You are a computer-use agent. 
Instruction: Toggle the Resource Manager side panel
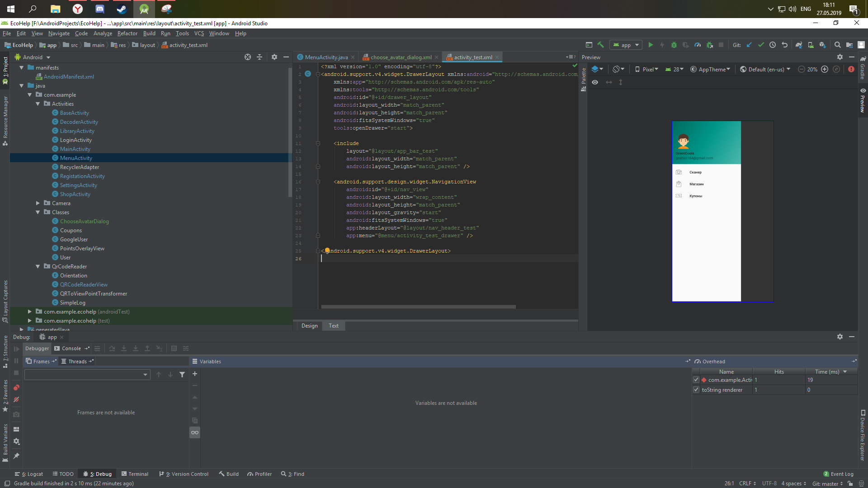(x=5, y=120)
